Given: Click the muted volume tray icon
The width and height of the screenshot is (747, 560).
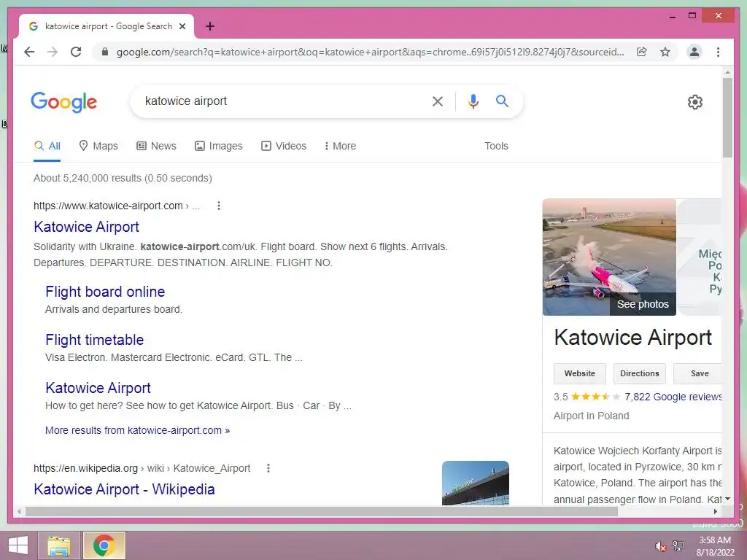Looking at the screenshot, I should (x=660, y=546).
